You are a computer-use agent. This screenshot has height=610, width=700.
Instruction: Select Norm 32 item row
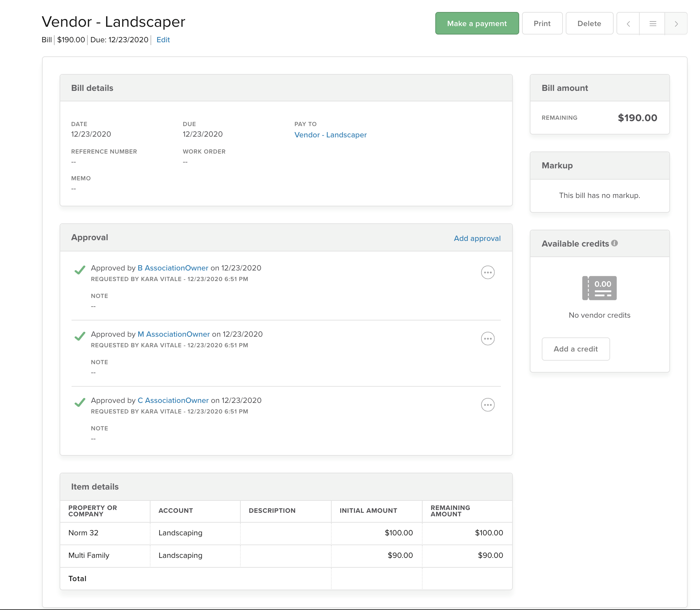coord(286,533)
